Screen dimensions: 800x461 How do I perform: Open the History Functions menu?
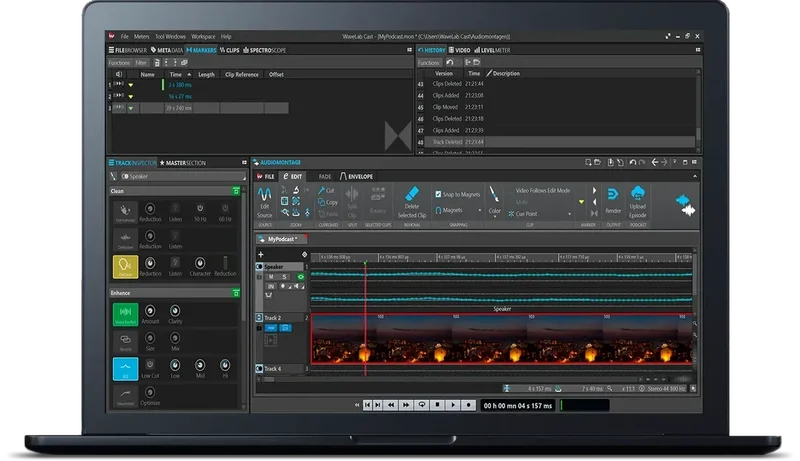[429, 63]
